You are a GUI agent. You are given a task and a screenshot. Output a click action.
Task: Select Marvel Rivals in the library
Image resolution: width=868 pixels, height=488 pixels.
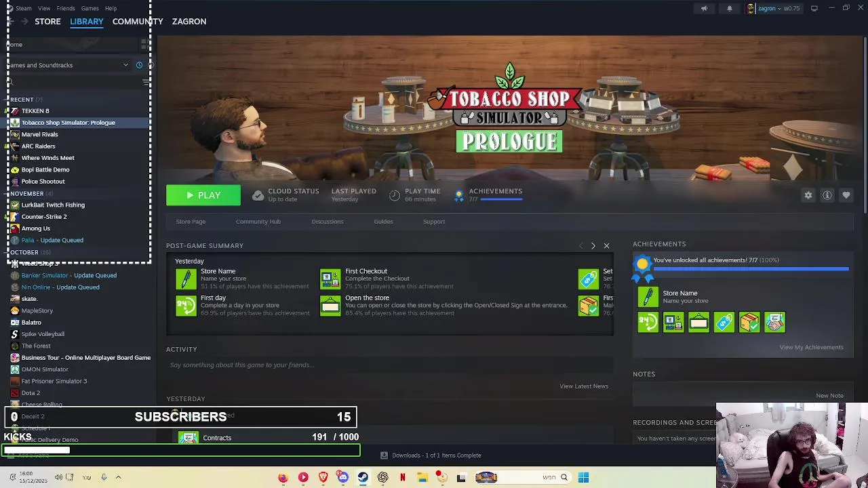39,134
